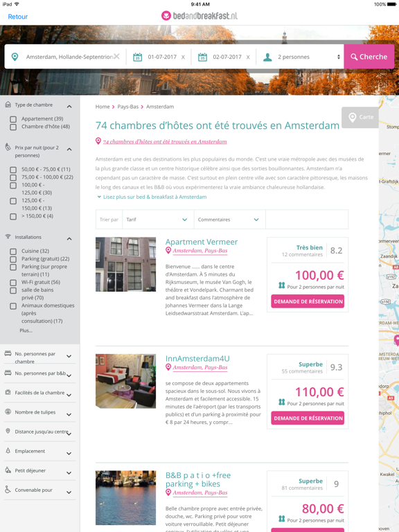Collapse the Prix par nuit section
The image size is (399, 532).
click(x=69, y=149)
